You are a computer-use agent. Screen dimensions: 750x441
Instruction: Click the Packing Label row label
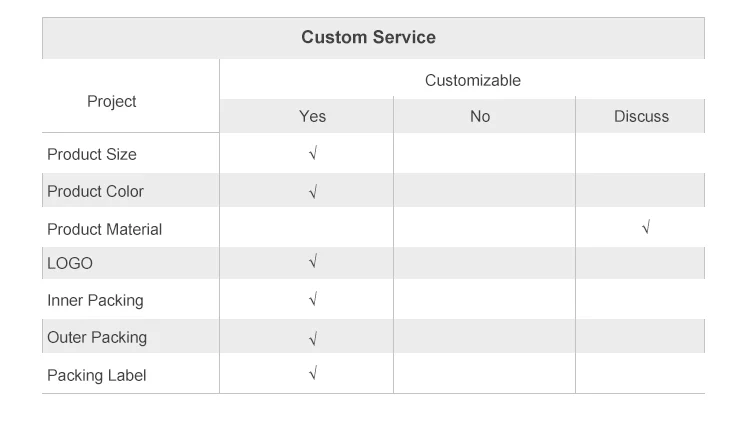[96, 376]
